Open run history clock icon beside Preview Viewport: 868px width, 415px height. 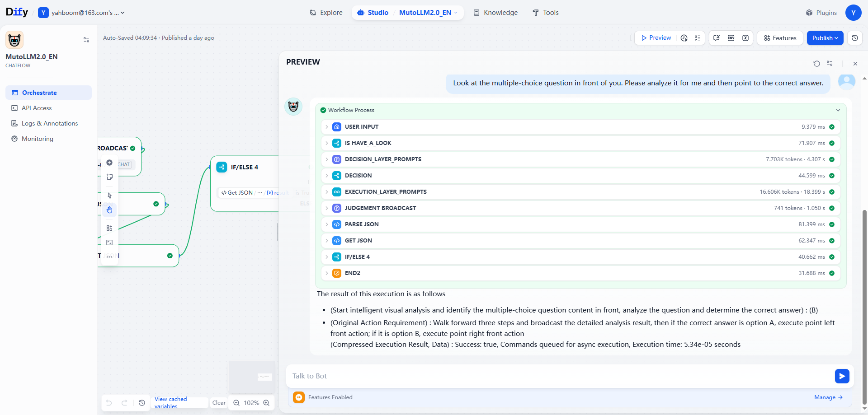click(684, 38)
